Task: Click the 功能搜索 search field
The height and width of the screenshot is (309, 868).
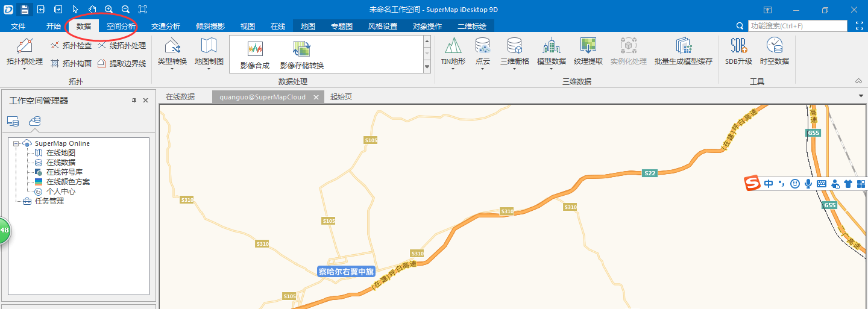Action: pyautogui.click(x=797, y=26)
